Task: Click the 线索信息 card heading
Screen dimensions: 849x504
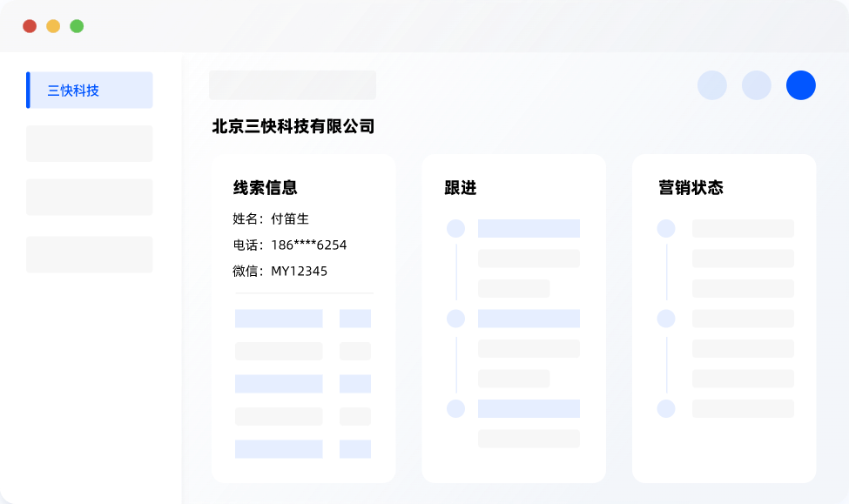Action: pyautogui.click(x=266, y=187)
